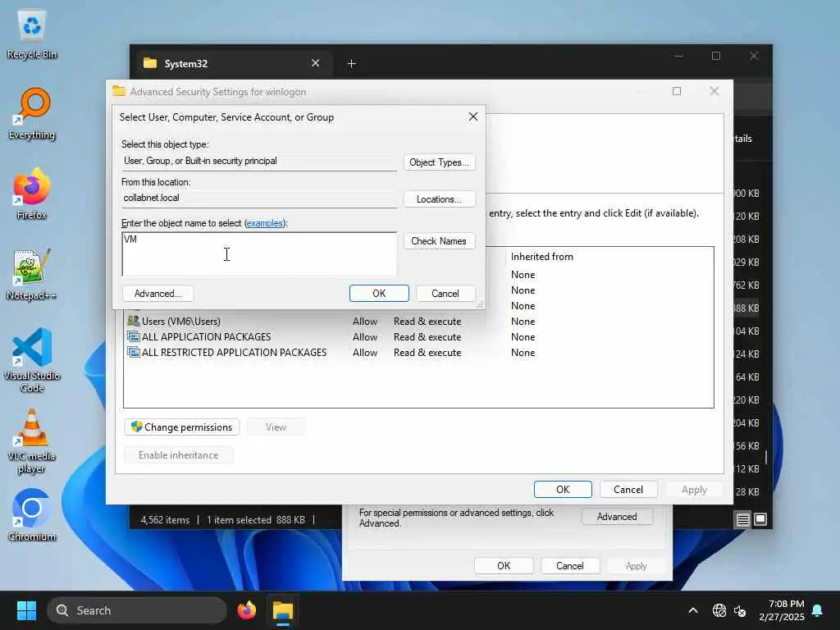Image resolution: width=840 pixels, height=630 pixels.
Task: Close the Select User dialog with X
Action: pos(473,116)
